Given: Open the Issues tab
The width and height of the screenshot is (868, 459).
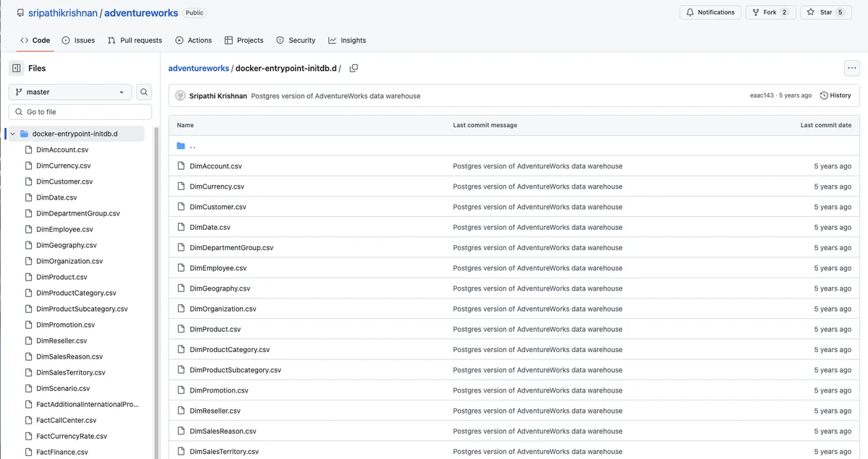Looking at the screenshot, I should pyautogui.click(x=78, y=40).
